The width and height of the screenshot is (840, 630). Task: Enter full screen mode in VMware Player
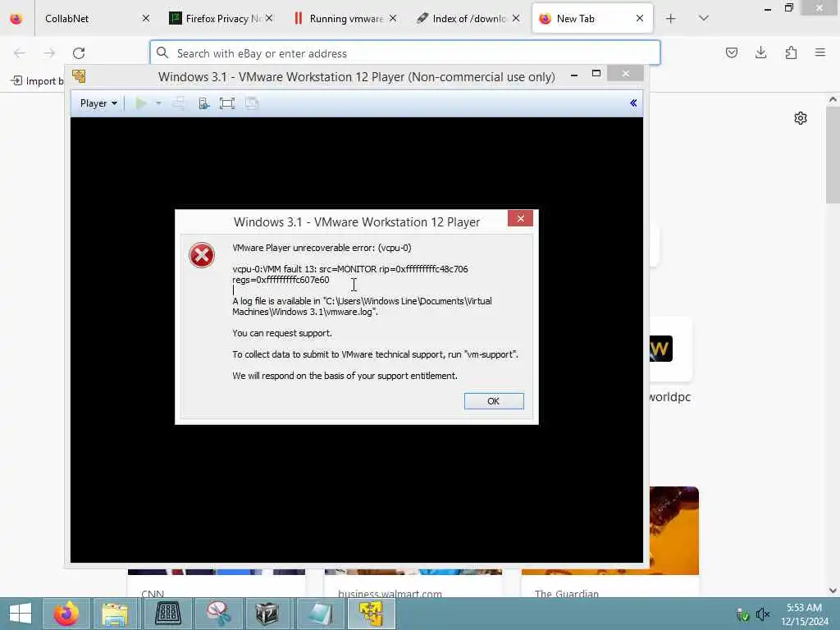click(x=227, y=103)
